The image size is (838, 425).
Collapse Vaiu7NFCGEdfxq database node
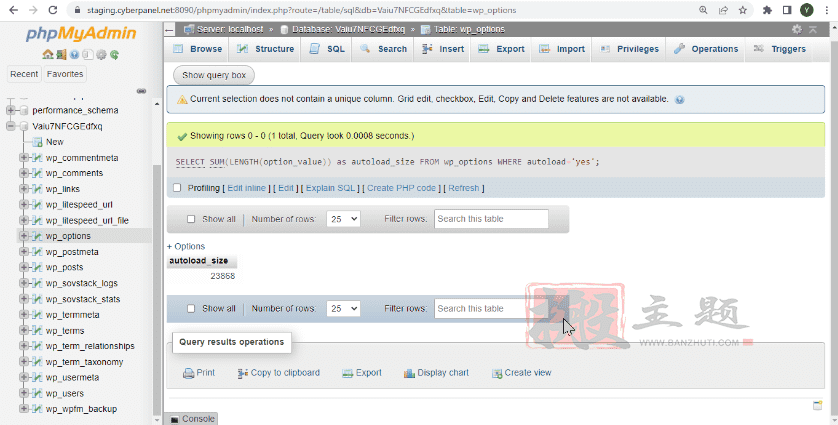click(10, 126)
